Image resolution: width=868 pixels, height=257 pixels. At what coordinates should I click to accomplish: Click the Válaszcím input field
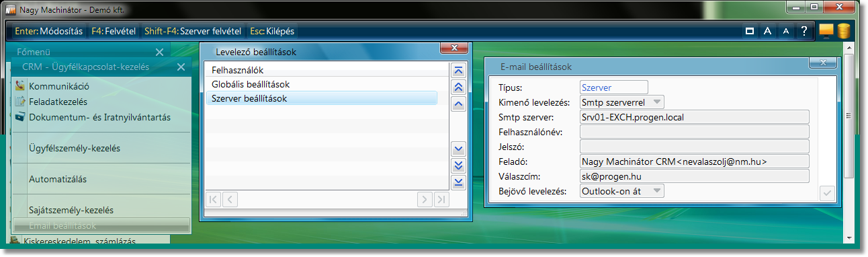pyautogui.click(x=695, y=176)
